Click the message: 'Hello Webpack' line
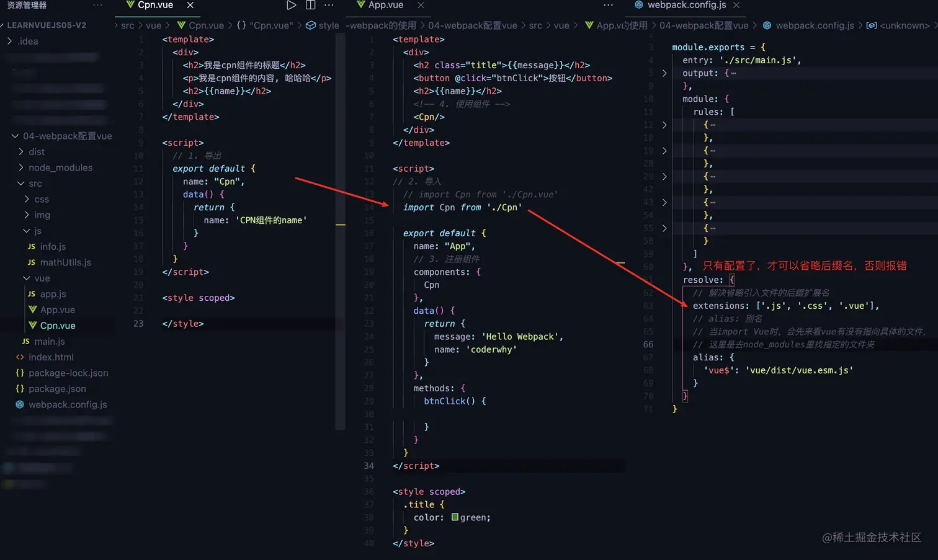 [499, 337]
